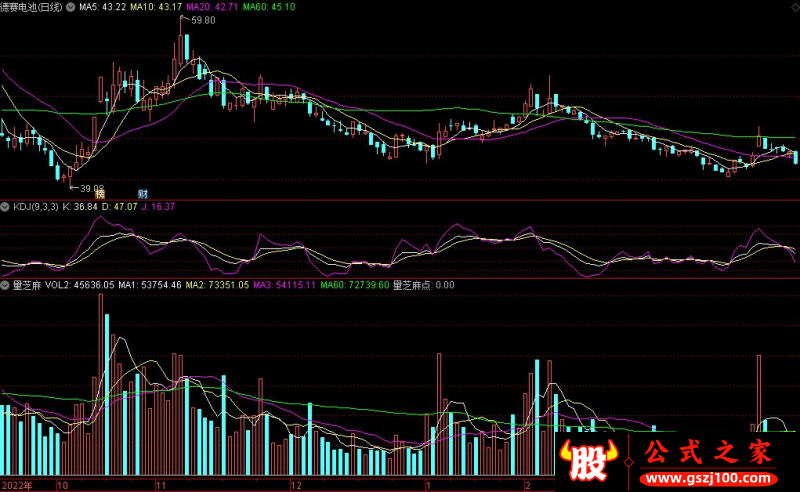800x492 pixels.
Task: Click the VOL2: 45636.05 value
Action: [80, 285]
